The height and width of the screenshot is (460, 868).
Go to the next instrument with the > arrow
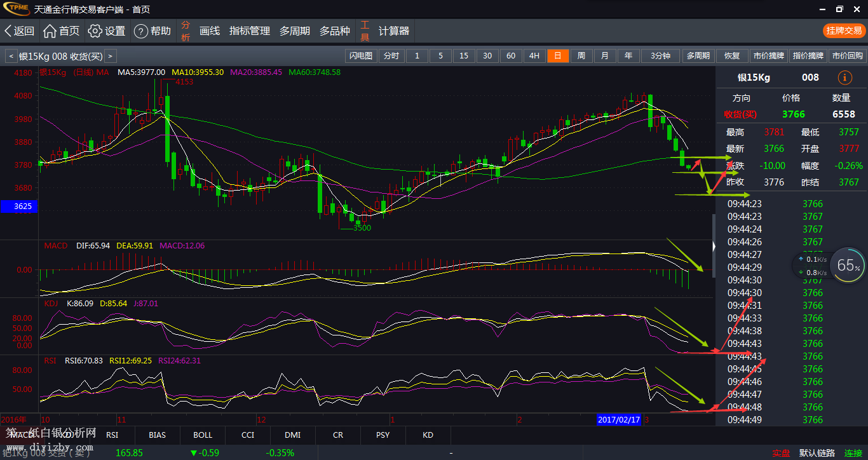click(x=111, y=56)
